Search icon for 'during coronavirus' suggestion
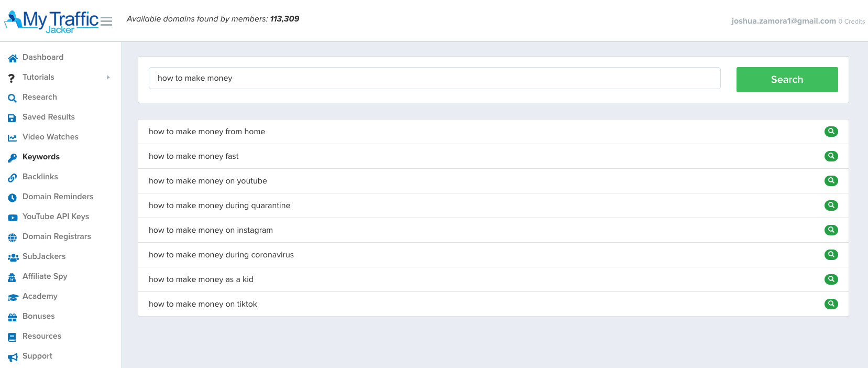 point(831,255)
